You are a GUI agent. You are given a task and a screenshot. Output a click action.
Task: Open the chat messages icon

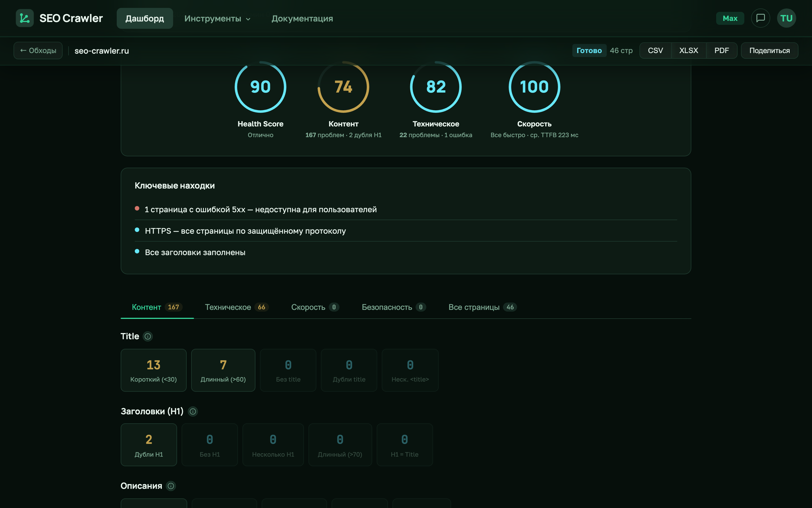(x=760, y=18)
